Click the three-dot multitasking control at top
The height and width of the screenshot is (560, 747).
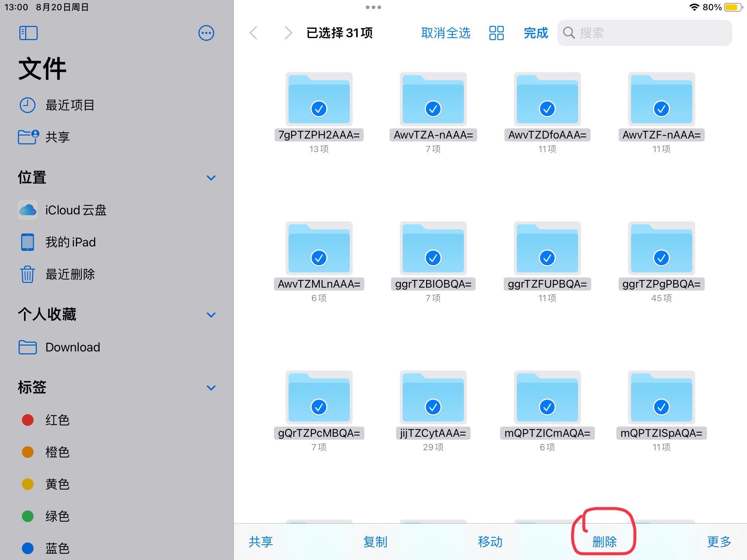pos(373,7)
